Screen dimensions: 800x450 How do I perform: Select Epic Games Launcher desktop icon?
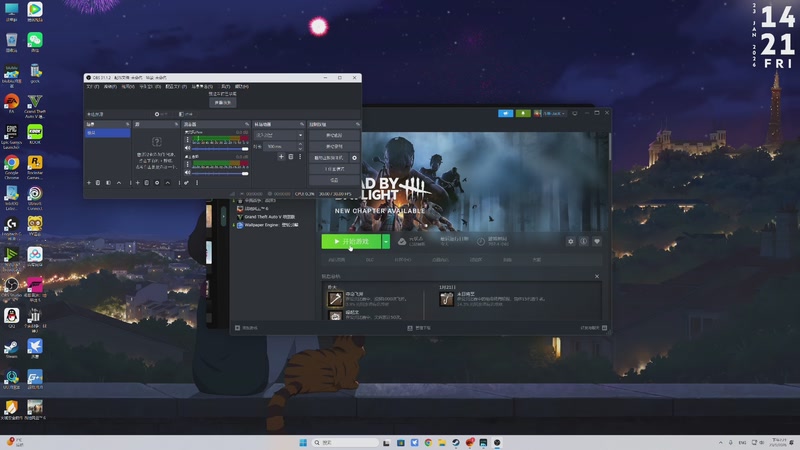(11, 136)
